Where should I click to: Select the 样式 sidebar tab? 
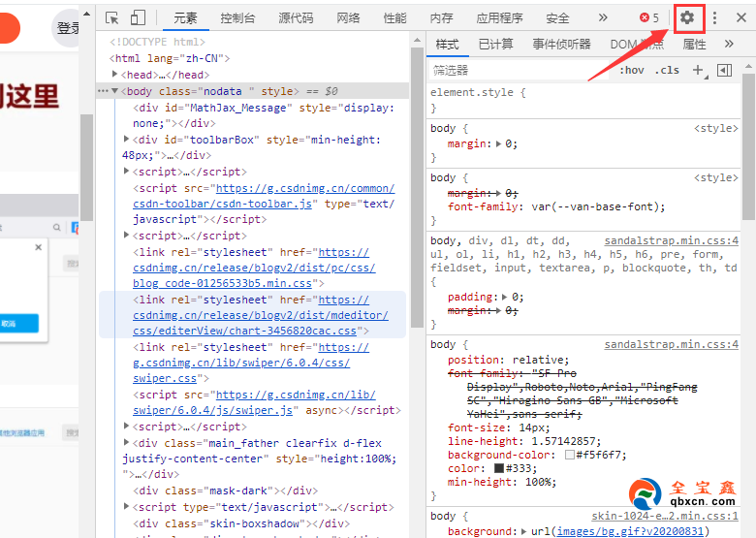[x=448, y=45]
